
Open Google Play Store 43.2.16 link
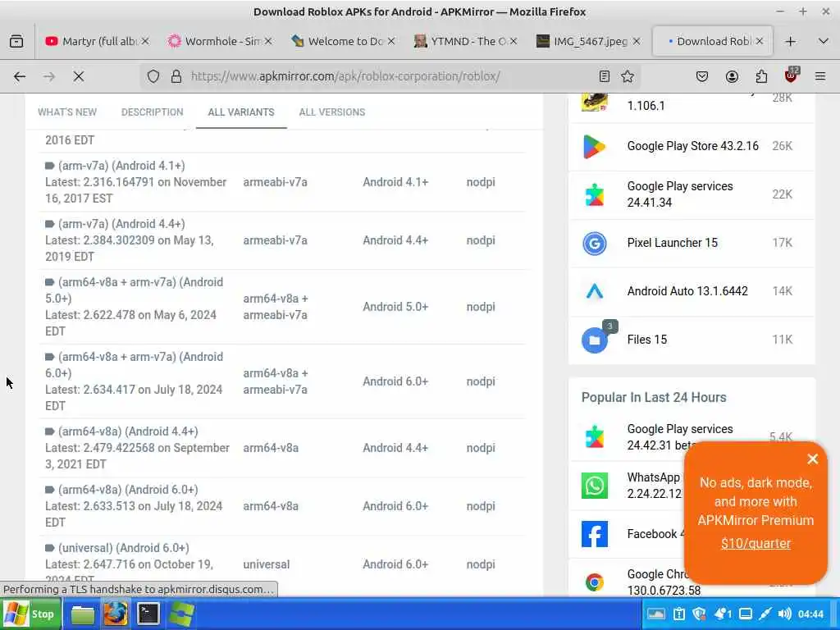(692, 146)
